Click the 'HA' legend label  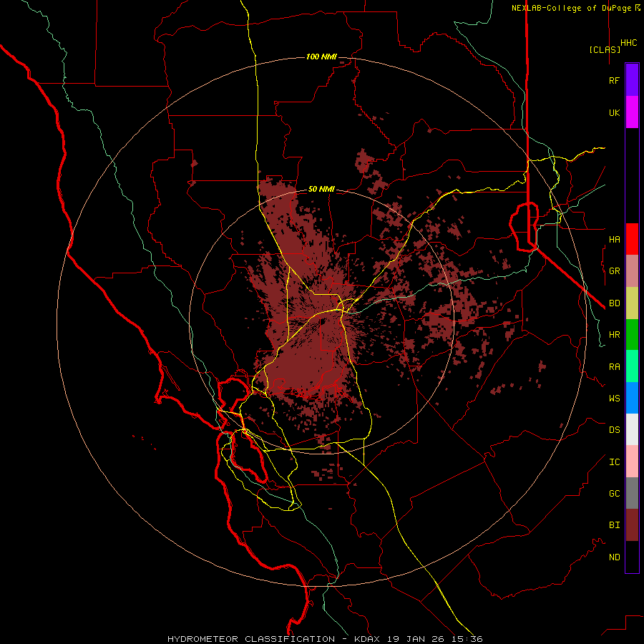(x=614, y=240)
